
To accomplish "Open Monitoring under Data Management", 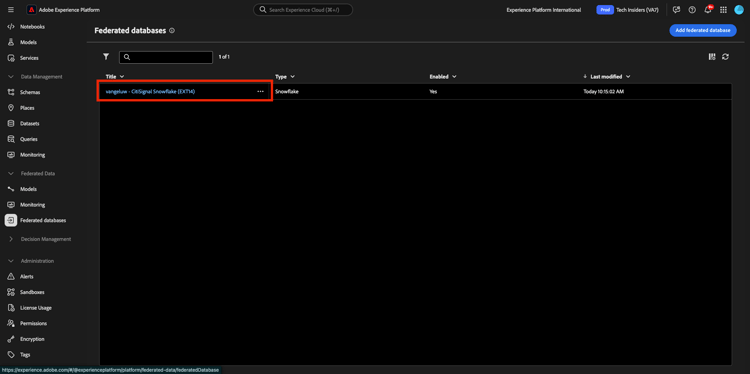I will (33, 155).
